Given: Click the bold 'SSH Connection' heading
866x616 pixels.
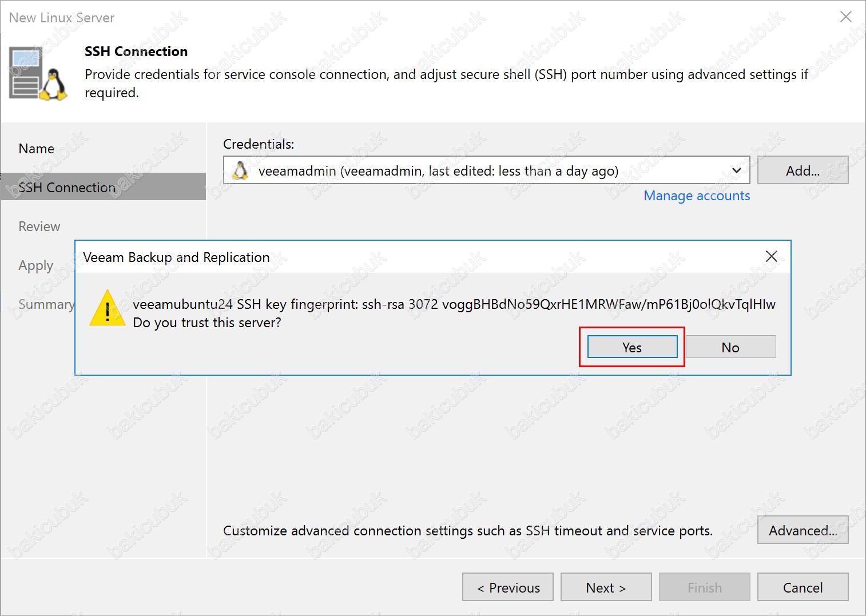Looking at the screenshot, I should point(136,51).
